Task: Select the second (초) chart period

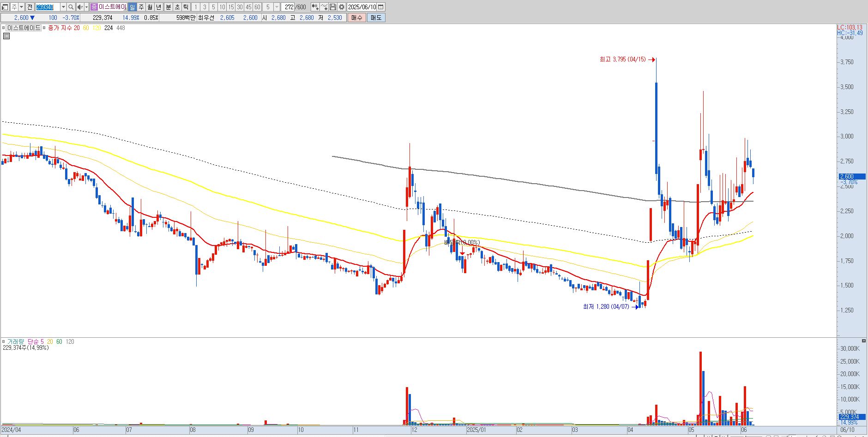Action: tap(177, 7)
